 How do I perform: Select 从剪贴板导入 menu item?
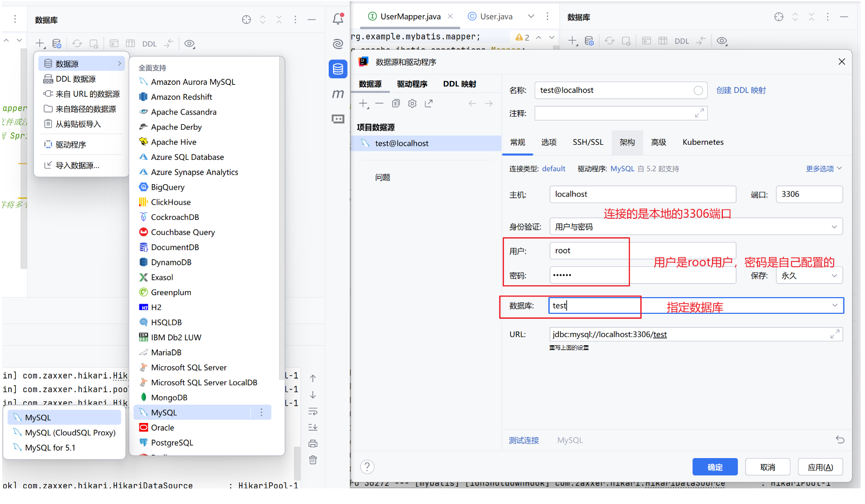tap(82, 124)
